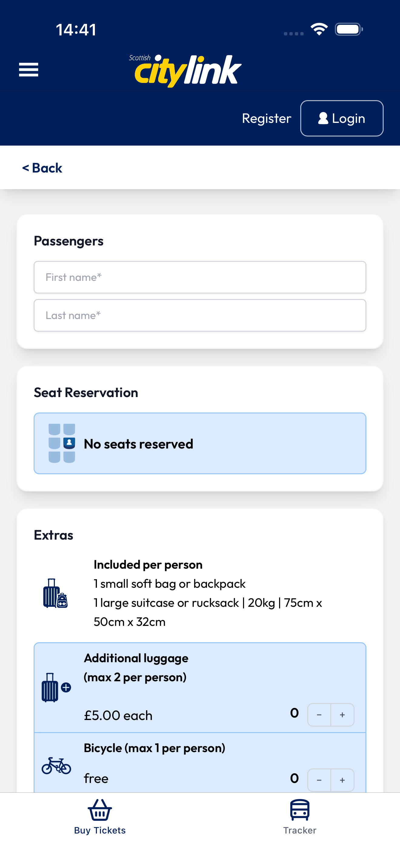Click the Register link
The height and width of the screenshot is (868, 400).
(x=266, y=118)
